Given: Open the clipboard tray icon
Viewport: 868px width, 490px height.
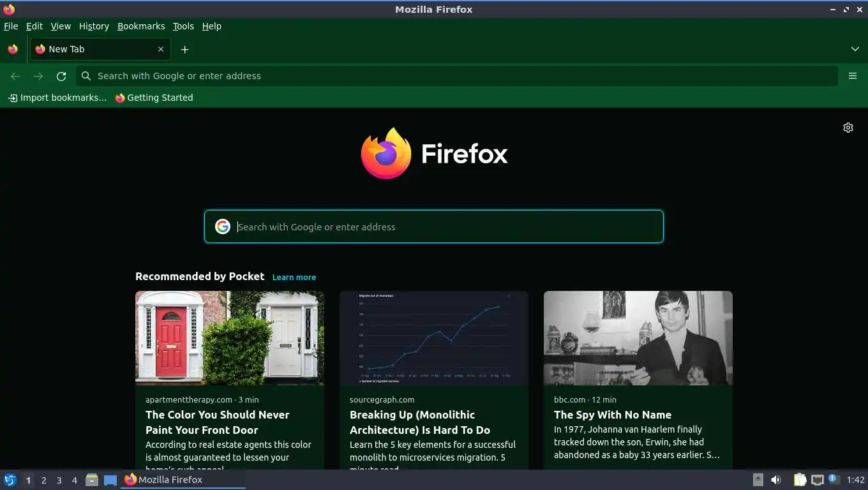Looking at the screenshot, I should 800,480.
